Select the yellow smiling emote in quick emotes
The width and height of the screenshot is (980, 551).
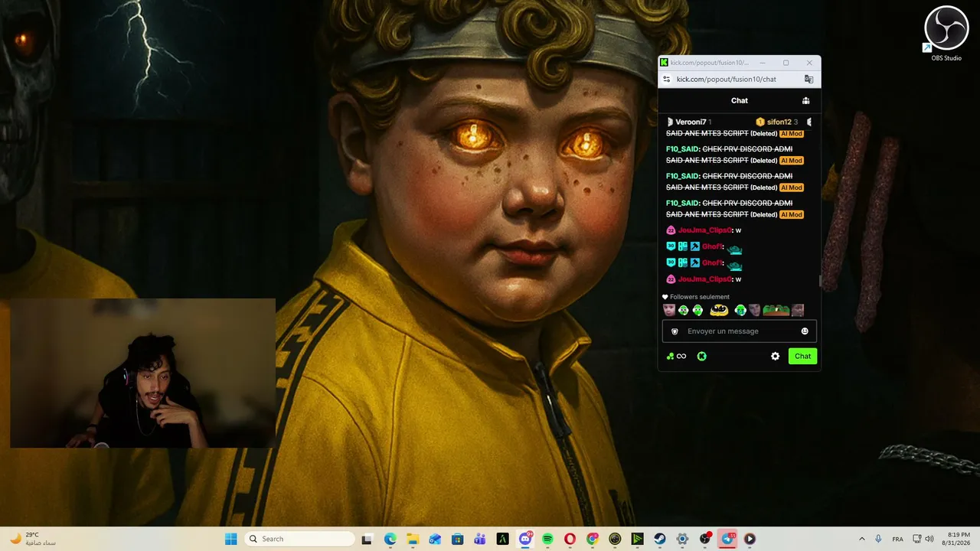pos(719,310)
